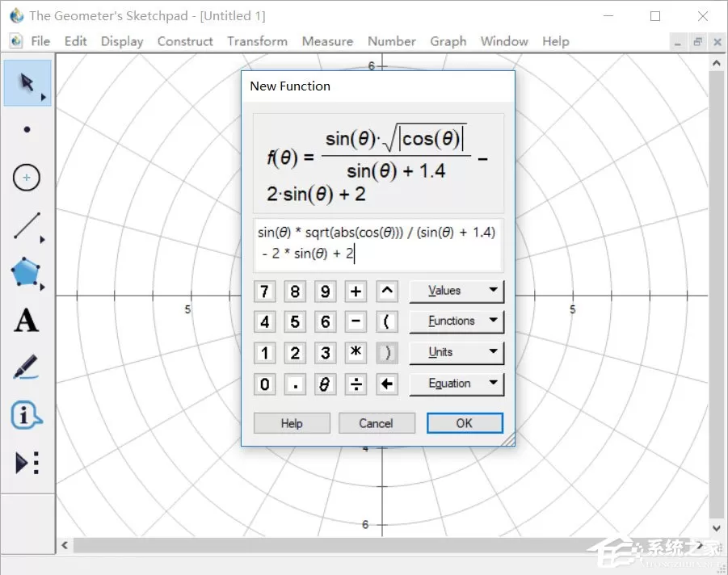Click the Sketchpad app icon in title bar
Viewport: 728px width, 575px height.
(x=17, y=16)
